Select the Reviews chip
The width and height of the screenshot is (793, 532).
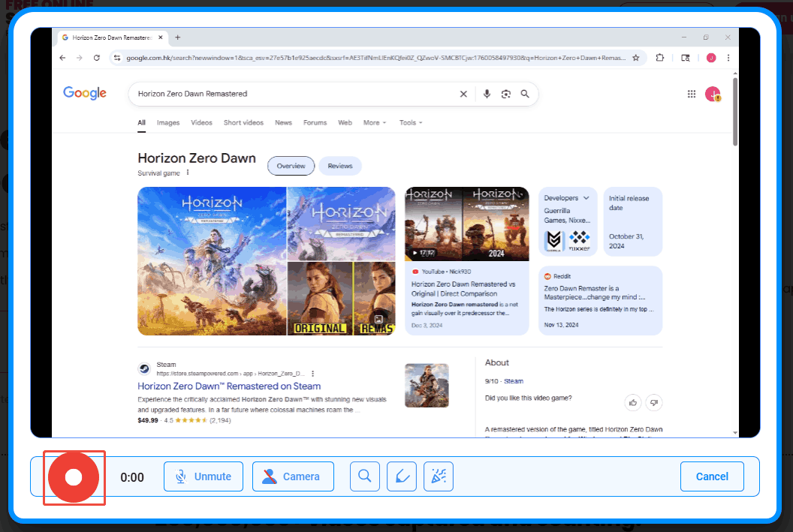pos(340,166)
